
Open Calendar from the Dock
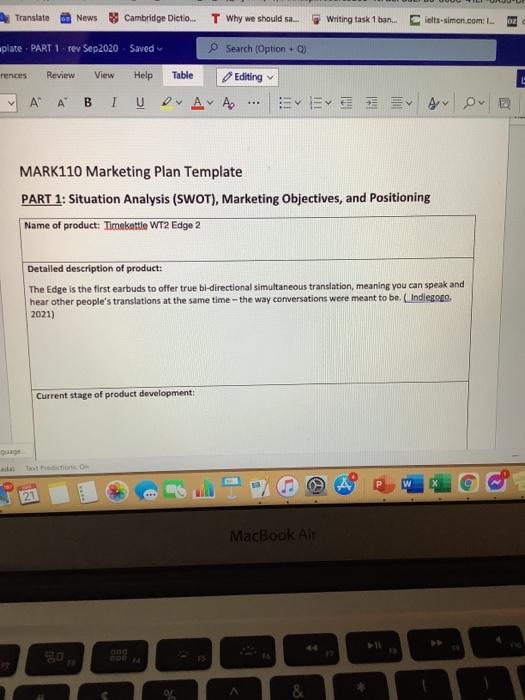point(29,494)
